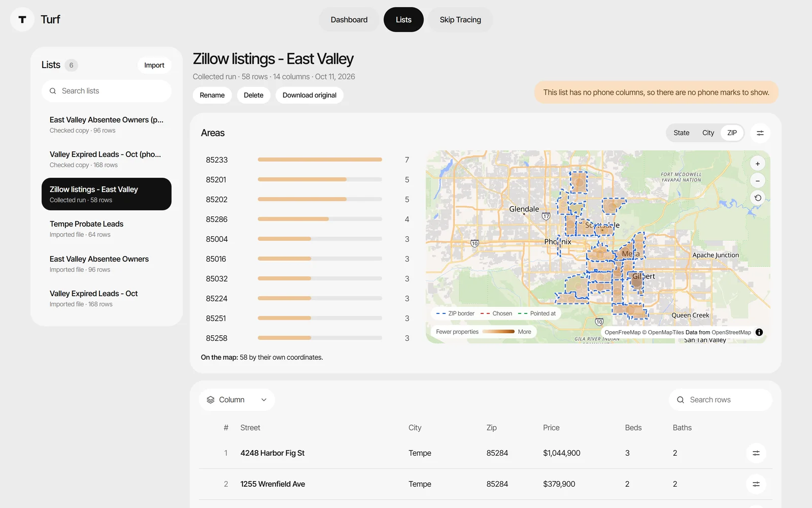Click the lists count badge 6
The width and height of the screenshot is (812, 508).
pyautogui.click(x=71, y=65)
